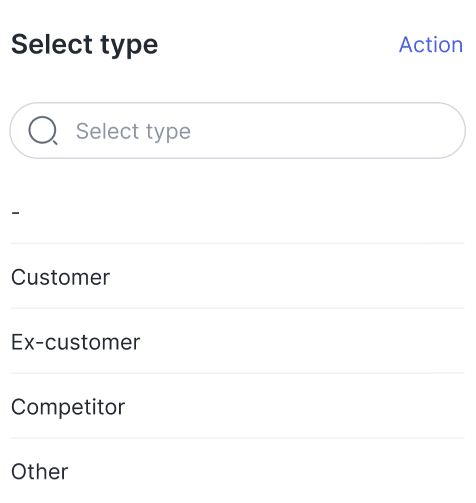The width and height of the screenshot is (476, 503).
Task: Select Customer from the type list
Action: [x=238, y=276]
